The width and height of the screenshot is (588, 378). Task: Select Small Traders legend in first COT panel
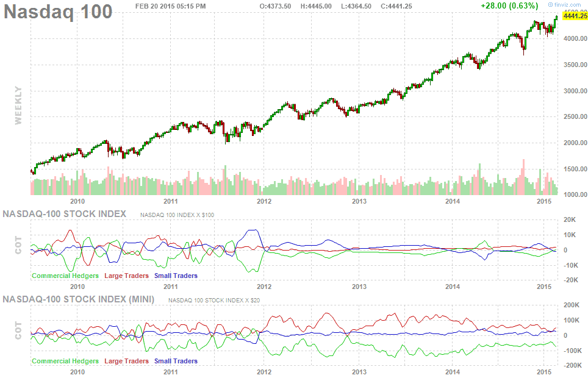(176, 276)
